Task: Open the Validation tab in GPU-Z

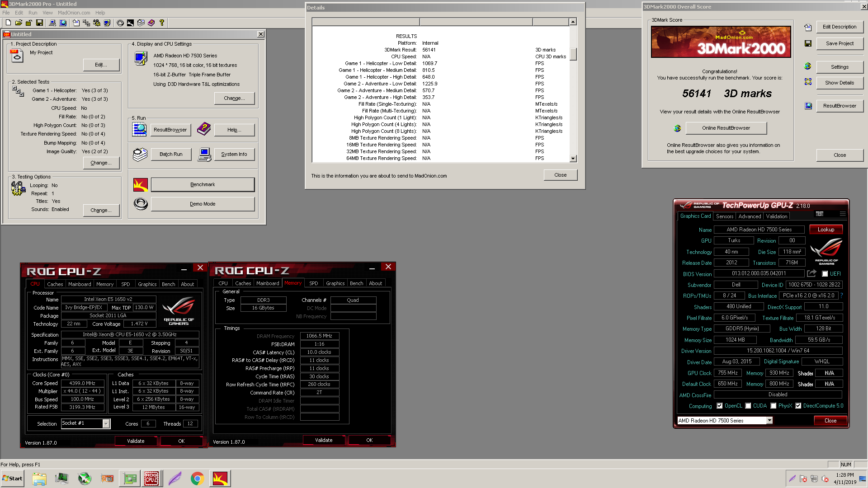Action: point(777,216)
